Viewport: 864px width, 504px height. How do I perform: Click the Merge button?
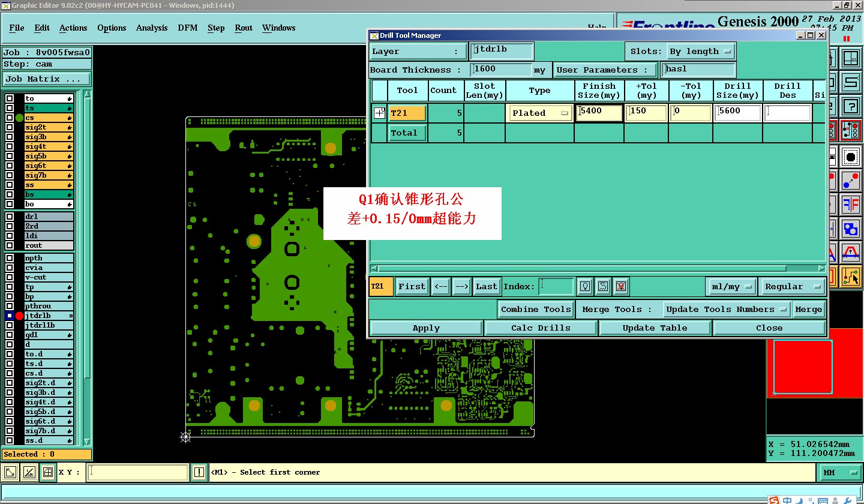pos(808,310)
